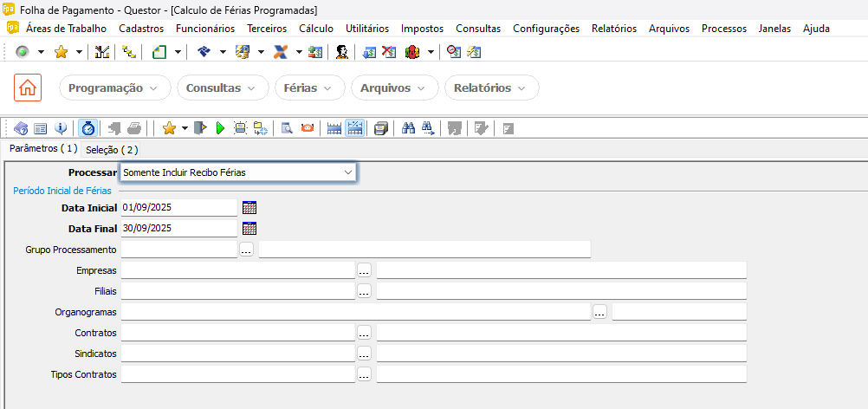Open the calendar picker for Data Inicial
The height and width of the screenshot is (409, 868).
tap(249, 208)
